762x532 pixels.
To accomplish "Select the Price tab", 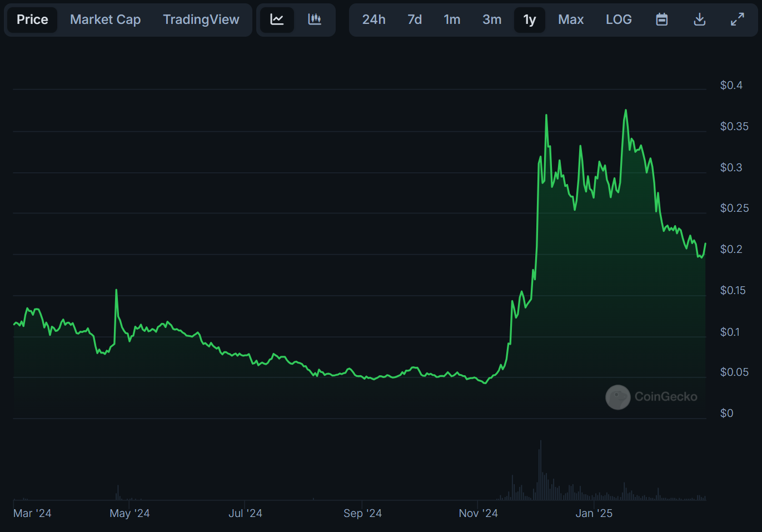I will coord(32,19).
